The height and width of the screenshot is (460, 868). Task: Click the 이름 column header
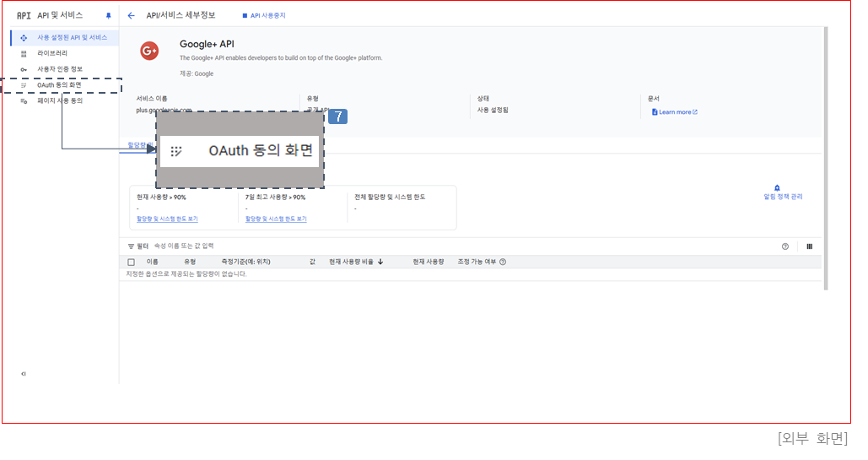[x=152, y=262]
